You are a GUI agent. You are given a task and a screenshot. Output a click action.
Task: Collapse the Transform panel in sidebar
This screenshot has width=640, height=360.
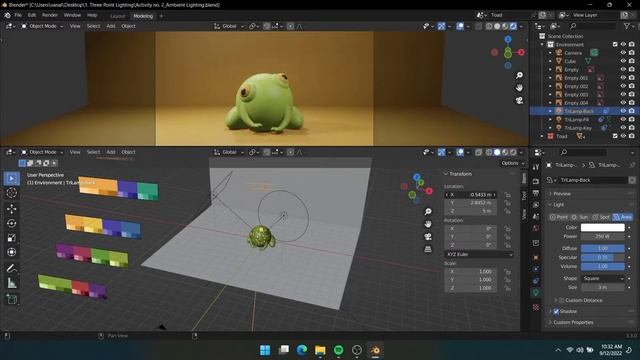point(460,174)
